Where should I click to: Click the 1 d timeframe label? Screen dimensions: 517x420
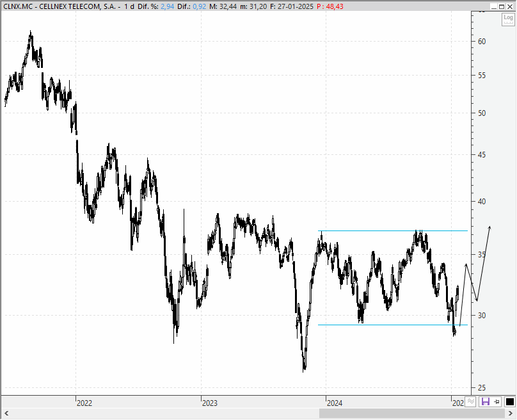click(x=129, y=6)
